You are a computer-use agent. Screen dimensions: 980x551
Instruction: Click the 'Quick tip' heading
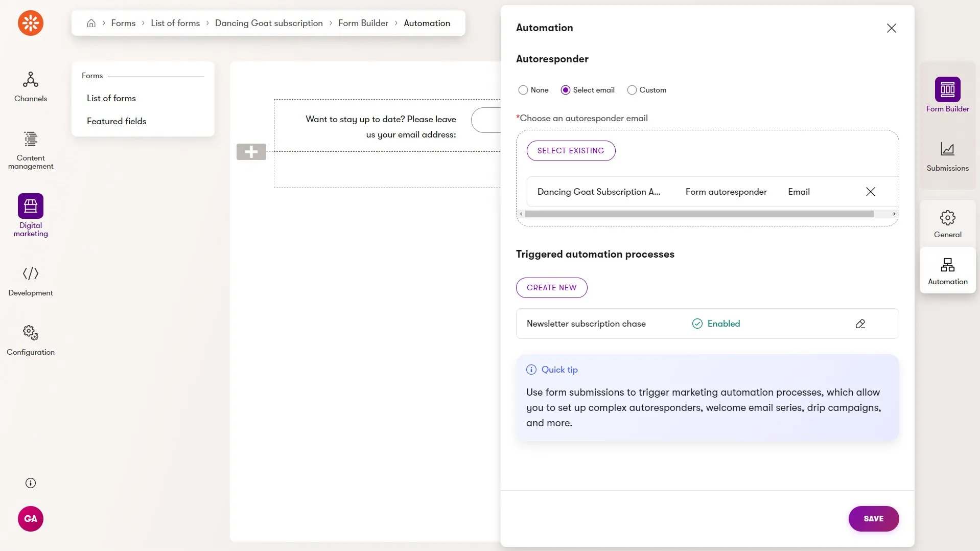pos(559,370)
